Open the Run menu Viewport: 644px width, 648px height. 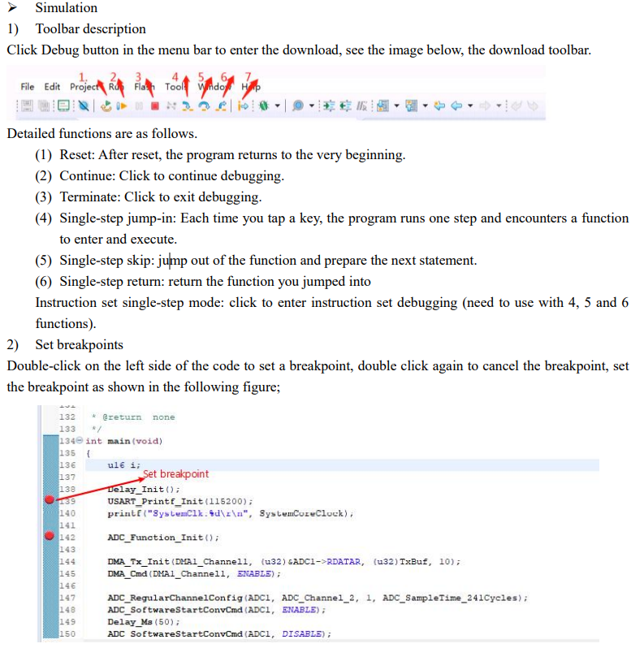116,87
